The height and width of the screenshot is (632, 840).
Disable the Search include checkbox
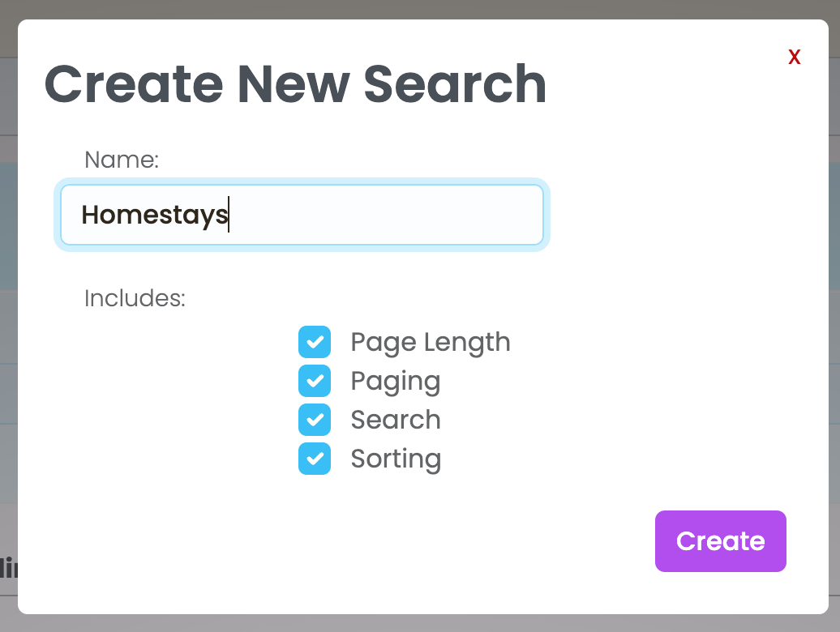click(x=315, y=420)
